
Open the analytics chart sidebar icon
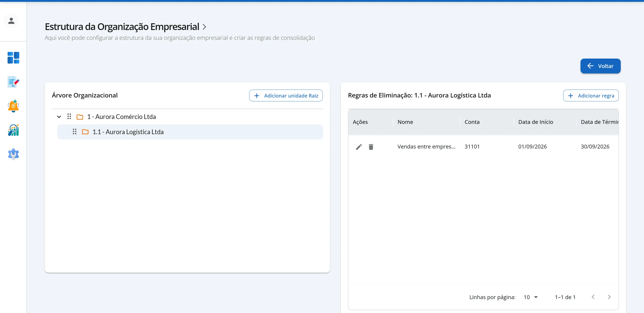[13, 130]
